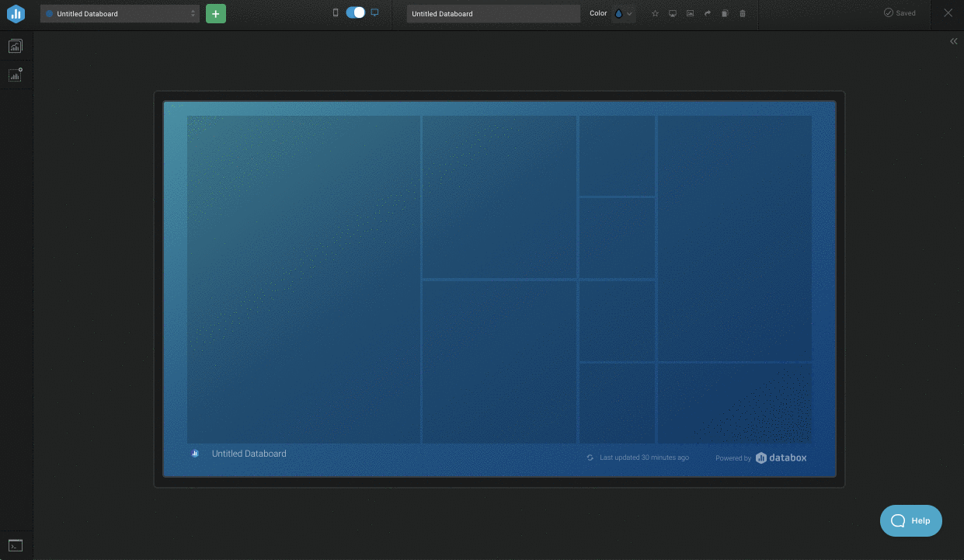
Task: Open the Databoard selector dropdown
Action: (120, 13)
